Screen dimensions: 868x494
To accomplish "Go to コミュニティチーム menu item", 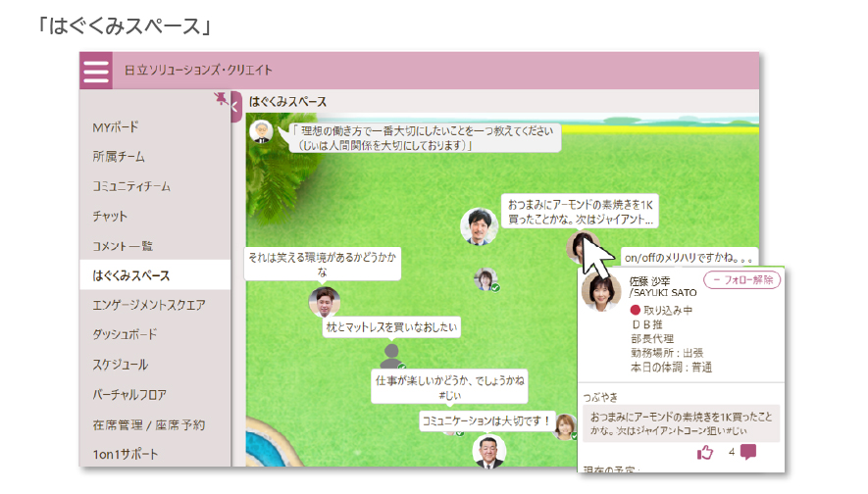I will (131, 186).
